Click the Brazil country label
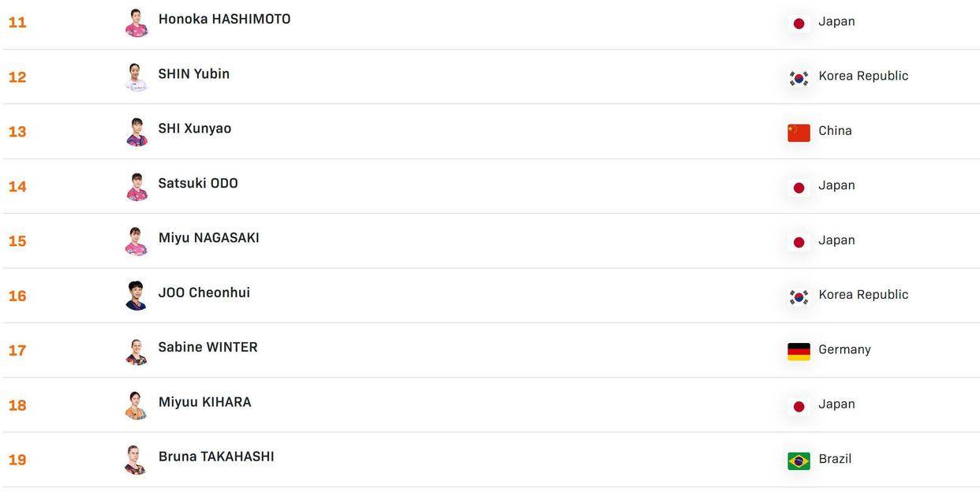This screenshot has height=492, width=980. tap(835, 459)
